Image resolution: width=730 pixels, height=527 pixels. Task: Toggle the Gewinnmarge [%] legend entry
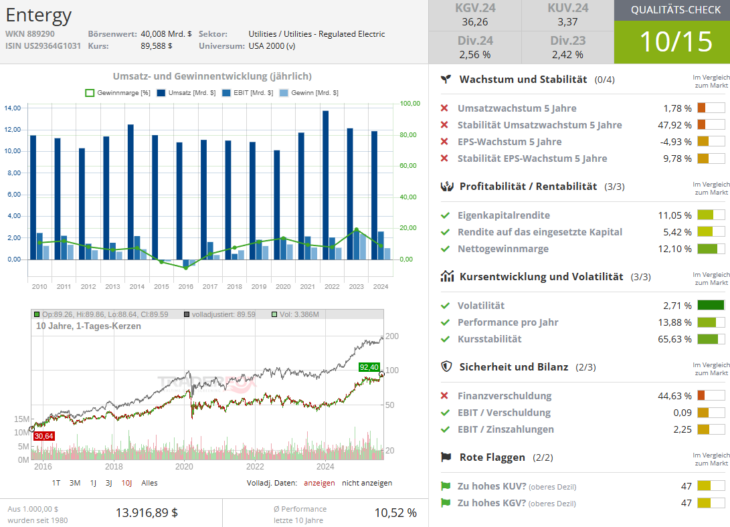pos(118,93)
